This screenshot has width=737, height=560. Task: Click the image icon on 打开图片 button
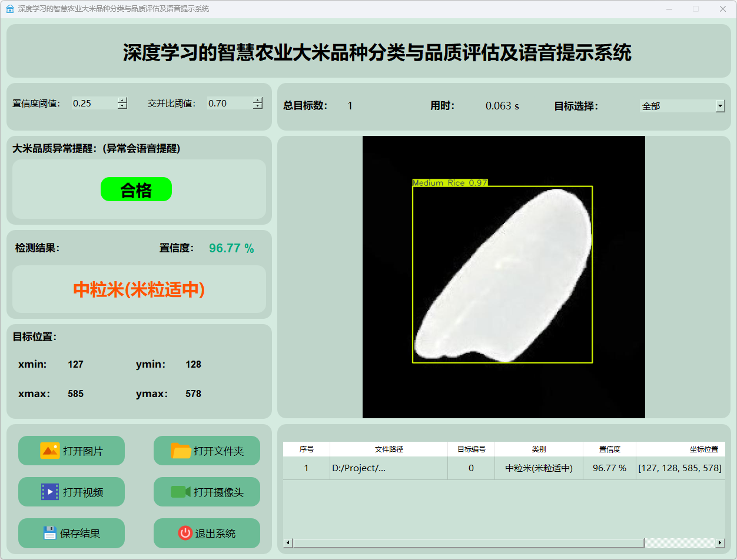point(49,451)
